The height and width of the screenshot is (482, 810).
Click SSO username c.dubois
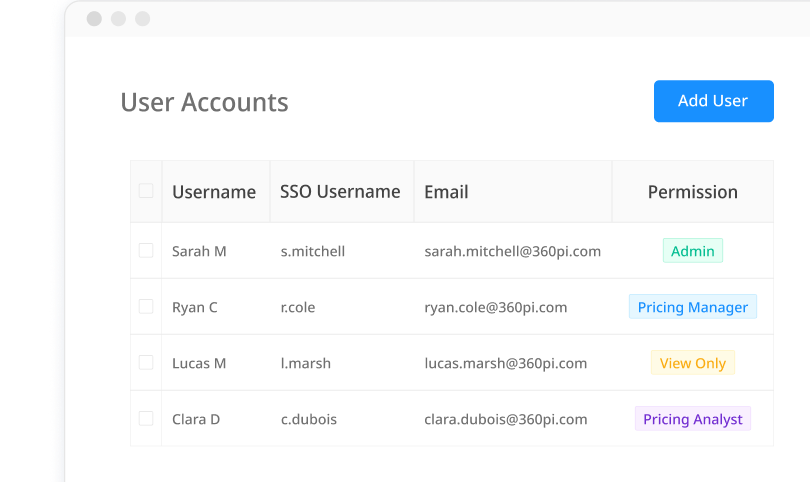click(x=308, y=419)
